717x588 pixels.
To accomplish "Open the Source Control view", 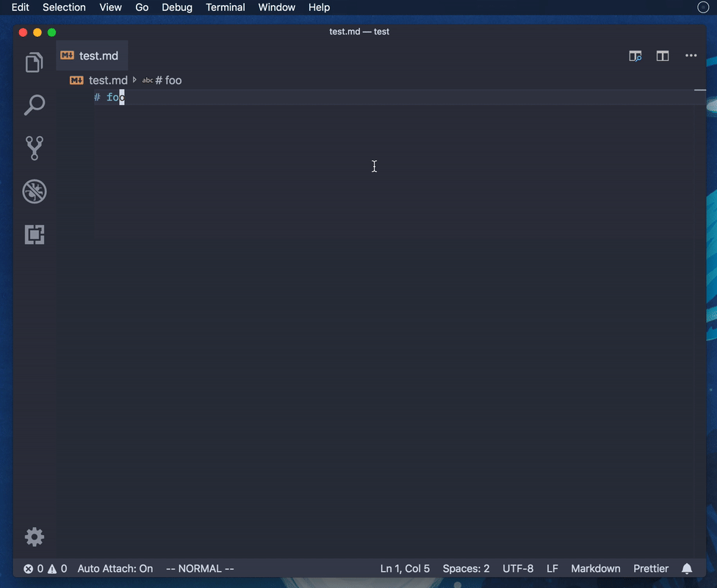I will coord(34,148).
